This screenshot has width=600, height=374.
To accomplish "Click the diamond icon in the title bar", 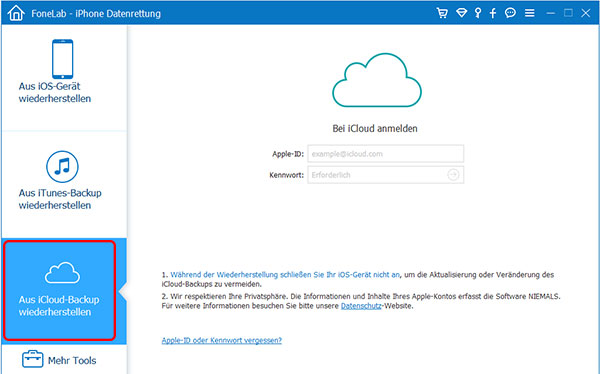I will click(461, 13).
